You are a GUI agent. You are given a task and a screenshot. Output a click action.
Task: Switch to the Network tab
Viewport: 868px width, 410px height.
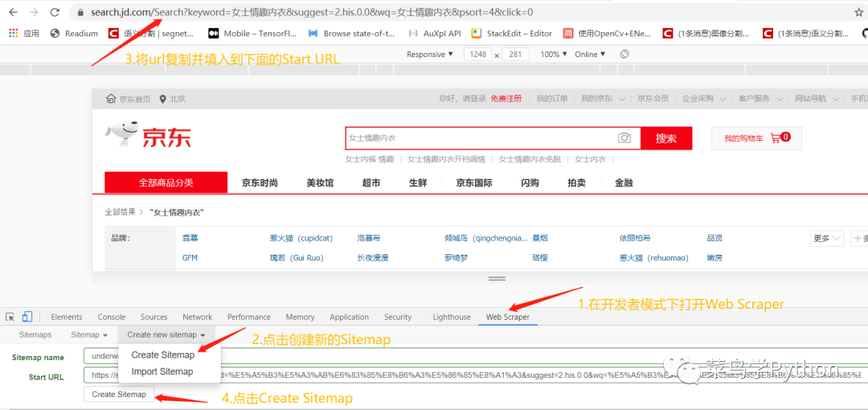tap(197, 317)
